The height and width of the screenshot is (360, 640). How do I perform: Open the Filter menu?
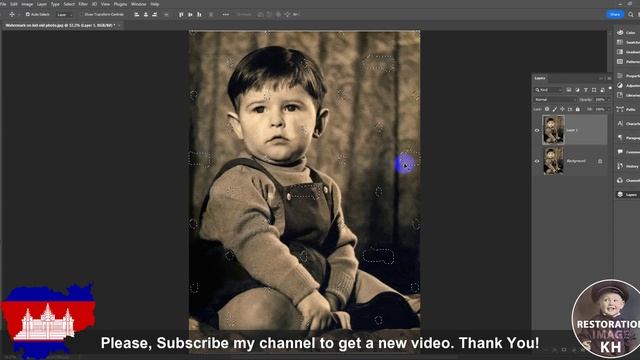click(x=83, y=4)
